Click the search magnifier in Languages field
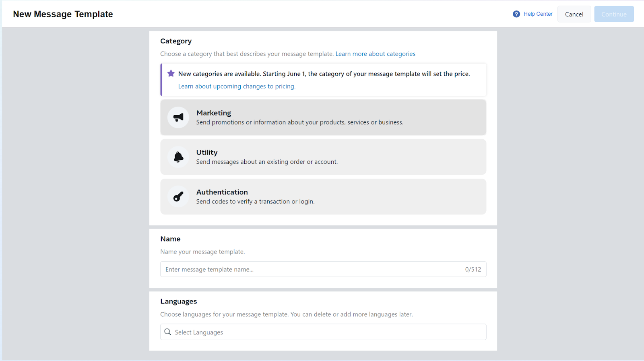Screen dimensions: 644x361 click(x=168, y=332)
